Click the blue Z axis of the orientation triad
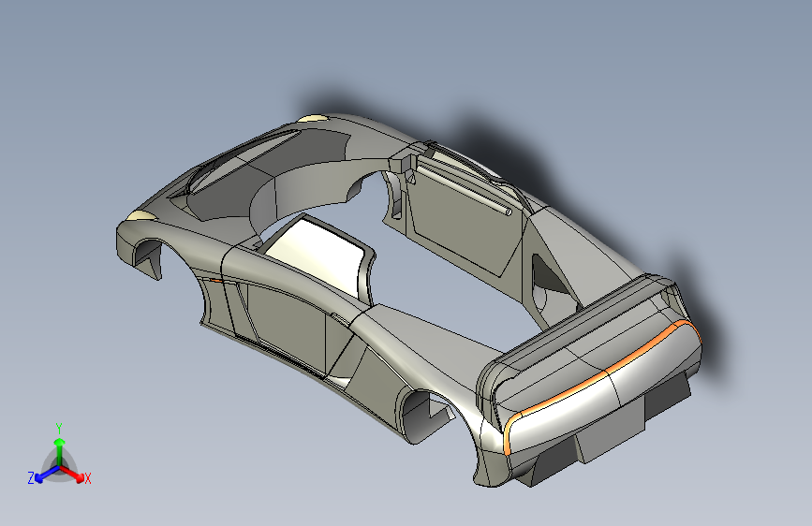Screen dimensions: 812x526 [x=47, y=474]
